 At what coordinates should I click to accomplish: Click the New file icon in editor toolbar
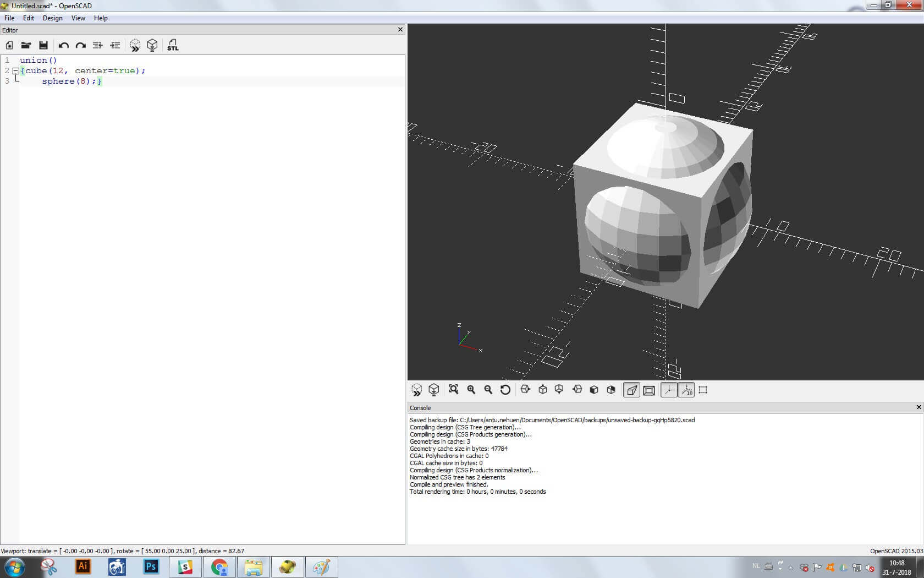click(x=9, y=45)
